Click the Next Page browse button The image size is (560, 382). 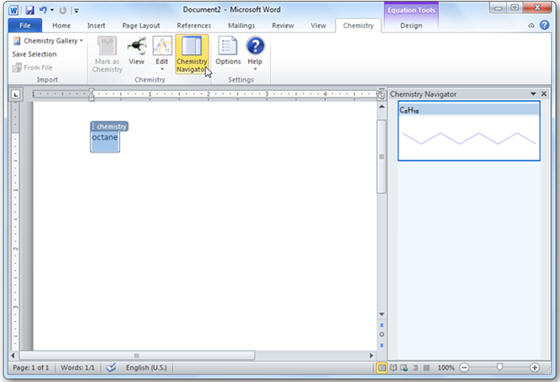tap(381, 345)
